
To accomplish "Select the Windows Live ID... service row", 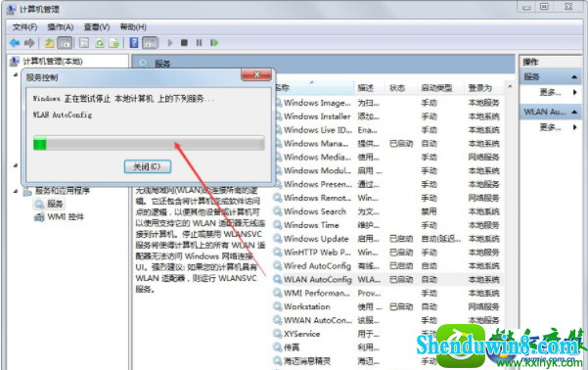I will tap(388, 130).
